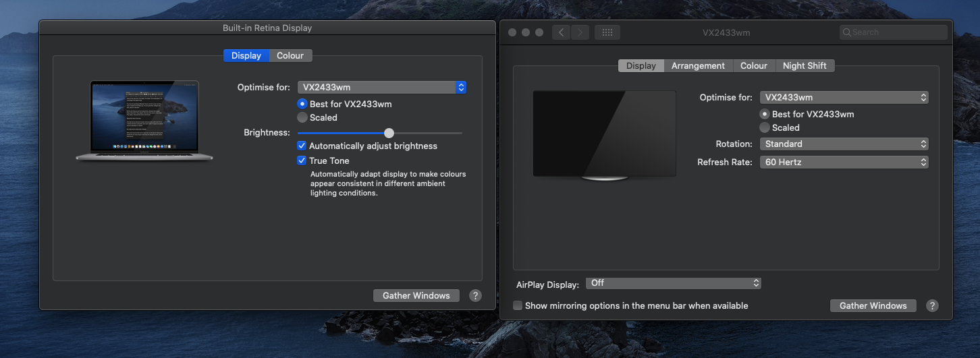This screenshot has width=980, height=358.
Task: Click the back arrow in VX2433wm window
Action: (x=562, y=32)
